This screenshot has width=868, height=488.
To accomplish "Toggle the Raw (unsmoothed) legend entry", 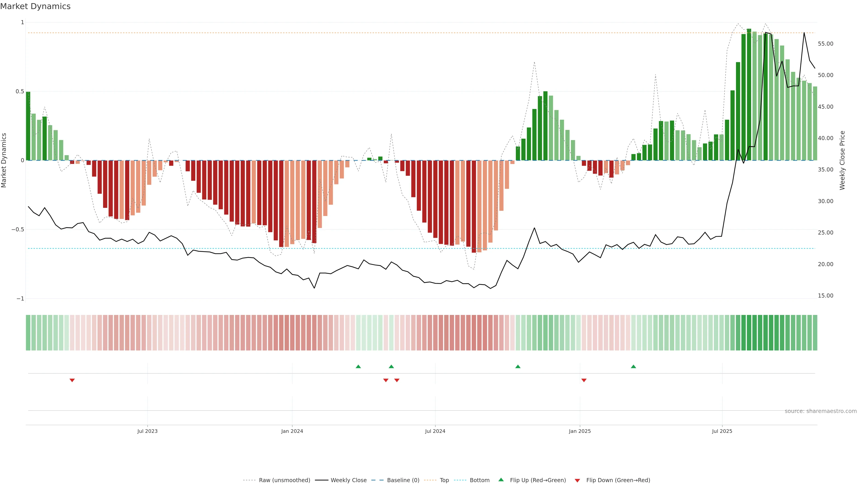I will coord(284,480).
